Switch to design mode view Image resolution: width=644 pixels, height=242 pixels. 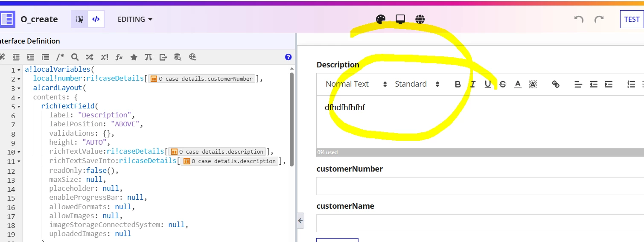(80, 19)
